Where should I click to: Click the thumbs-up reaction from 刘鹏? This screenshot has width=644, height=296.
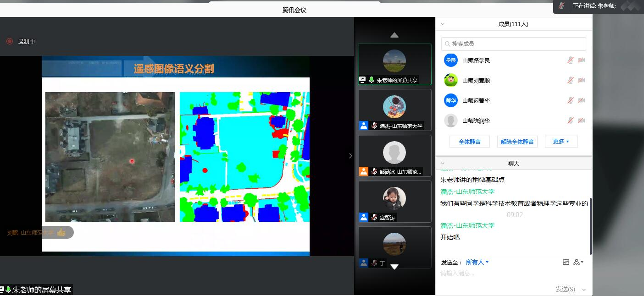click(61, 233)
